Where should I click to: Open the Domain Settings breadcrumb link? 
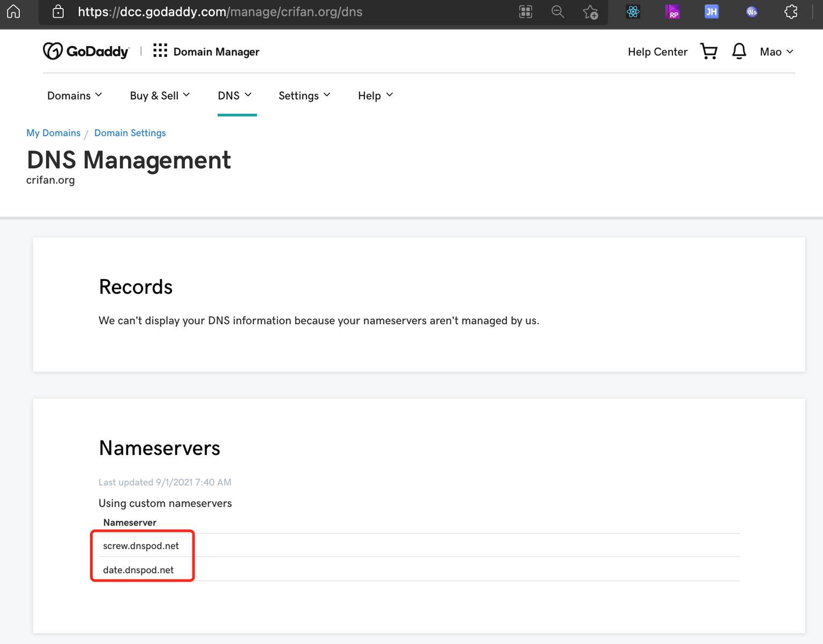pyautogui.click(x=130, y=133)
